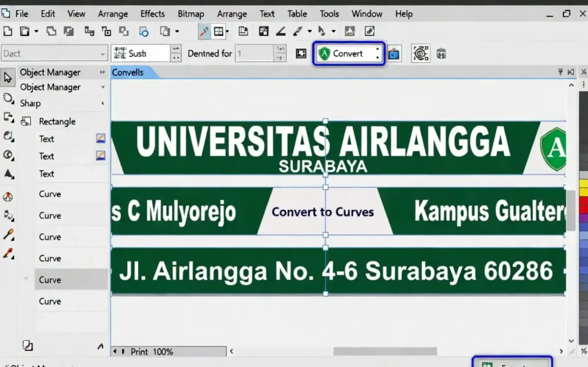Click the New document icon
Image resolution: width=588 pixels, height=367 pixels.
click(8, 32)
